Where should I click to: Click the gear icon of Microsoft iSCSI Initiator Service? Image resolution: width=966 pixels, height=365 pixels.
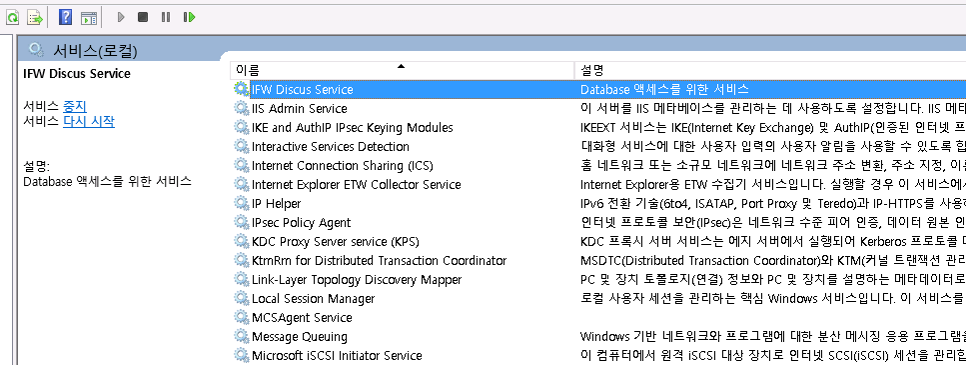coord(241,355)
